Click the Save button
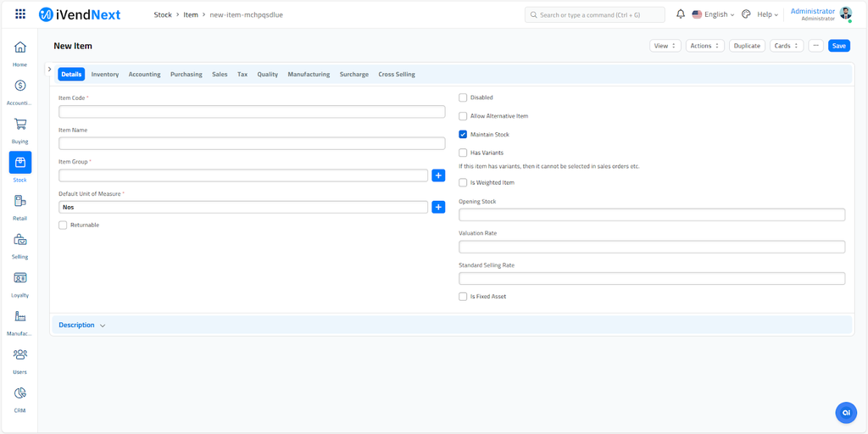Screen dimensions: 868x434 pos(838,46)
